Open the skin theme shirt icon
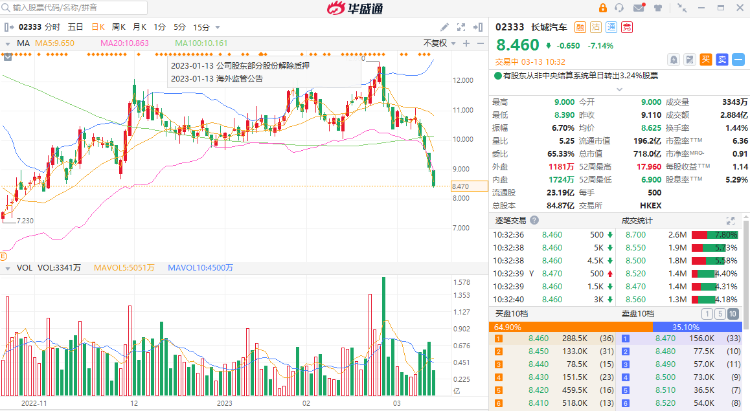The height and width of the screenshot is (411, 750). (658, 8)
